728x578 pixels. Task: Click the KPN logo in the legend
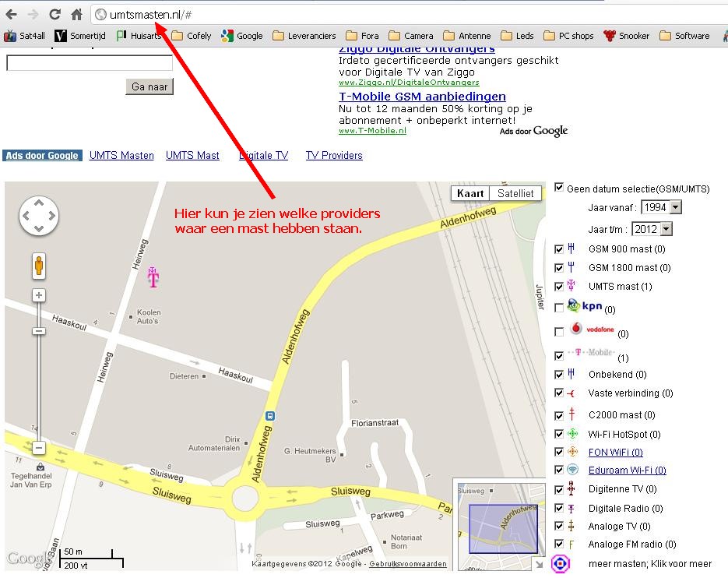(x=585, y=305)
